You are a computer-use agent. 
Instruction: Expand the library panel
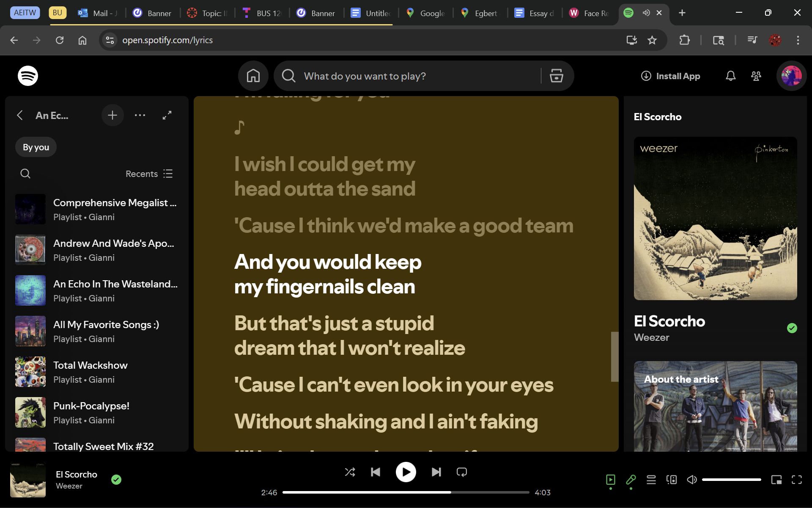click(x=167, y=115)
